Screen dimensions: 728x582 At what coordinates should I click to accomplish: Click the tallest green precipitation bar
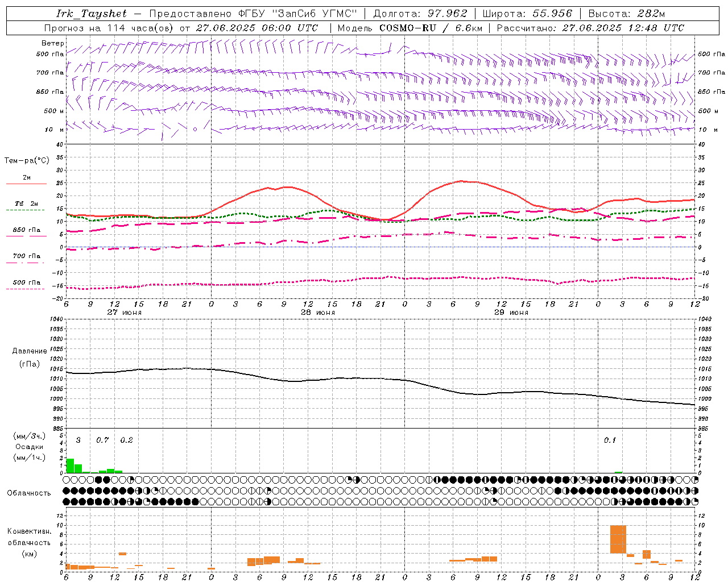click(70, 465)
